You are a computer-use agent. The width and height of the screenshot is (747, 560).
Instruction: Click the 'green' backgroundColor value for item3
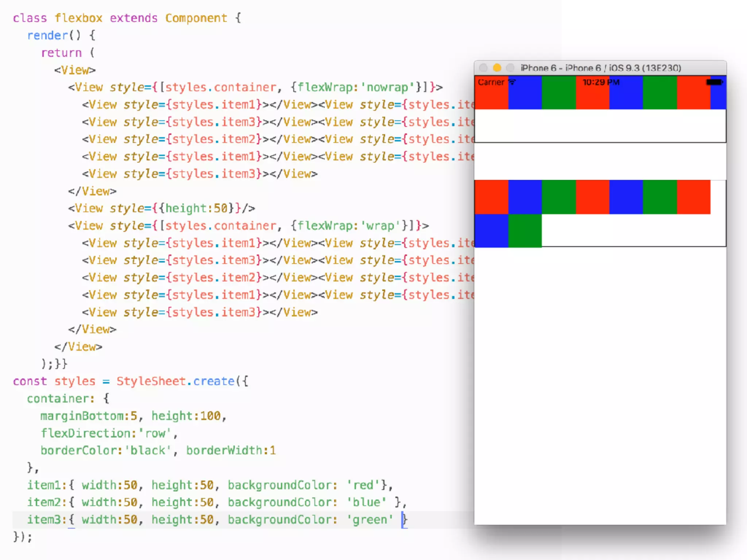tap(370, 520)
